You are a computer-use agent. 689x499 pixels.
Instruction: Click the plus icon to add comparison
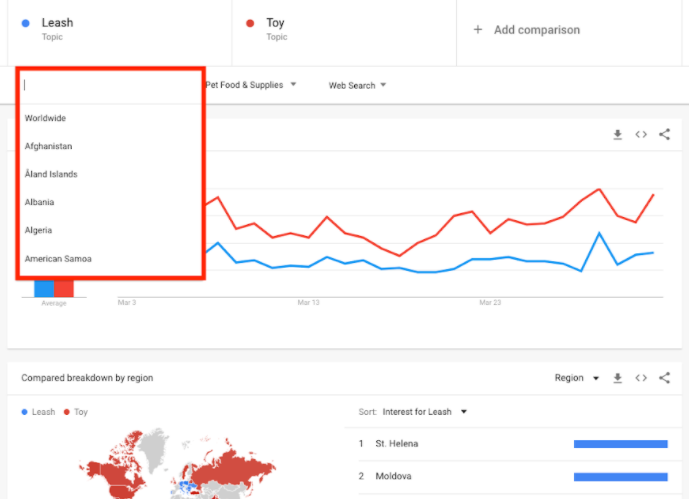pos(478,30)
